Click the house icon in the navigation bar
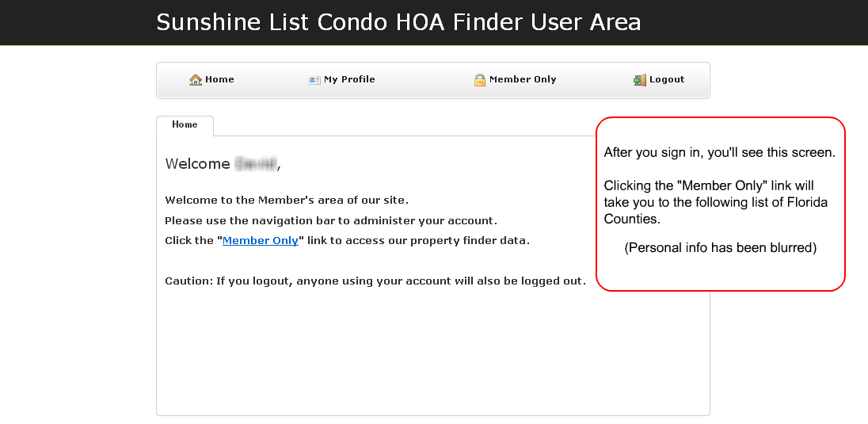 pos(196,80)
